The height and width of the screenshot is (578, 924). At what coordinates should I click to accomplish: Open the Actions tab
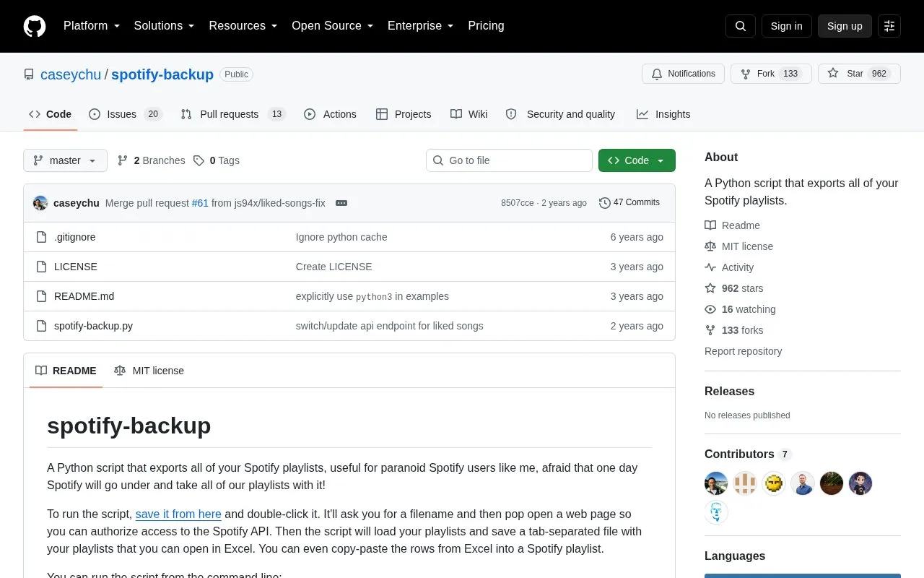(x=330, y=114)
